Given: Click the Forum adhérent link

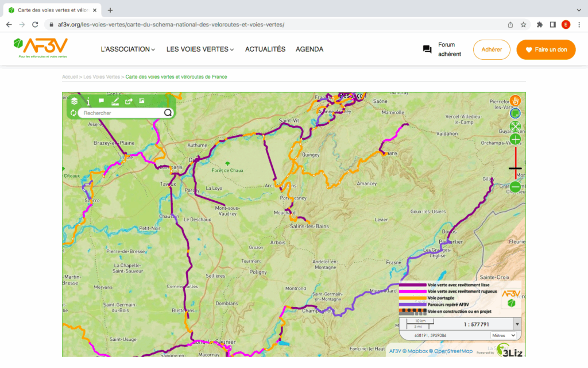Looking at the screenshot, I should [x=449, y=49].
